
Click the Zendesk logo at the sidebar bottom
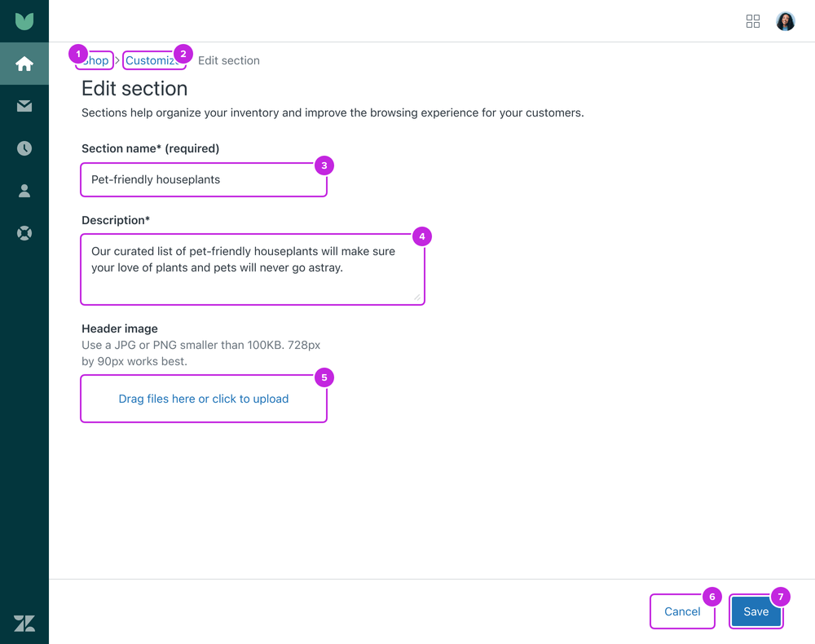tap(24, 624)
